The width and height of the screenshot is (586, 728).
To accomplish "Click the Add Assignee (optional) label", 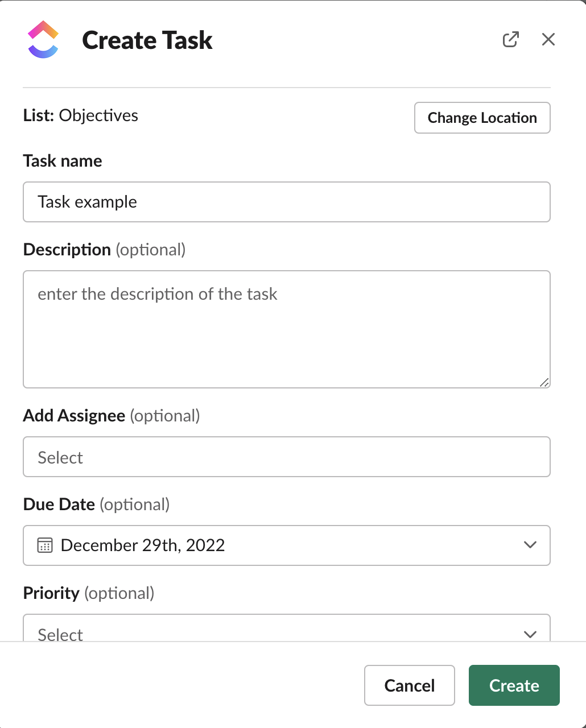I will click(112, 416).
